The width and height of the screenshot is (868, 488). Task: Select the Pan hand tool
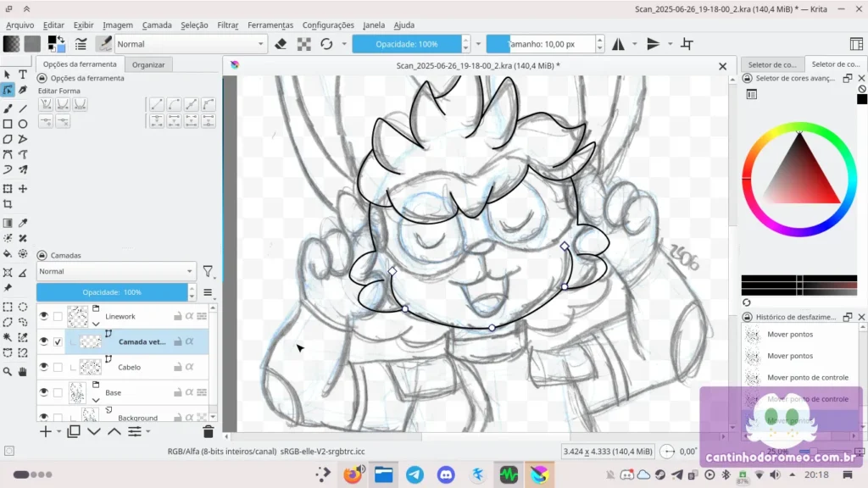point(23,371)
